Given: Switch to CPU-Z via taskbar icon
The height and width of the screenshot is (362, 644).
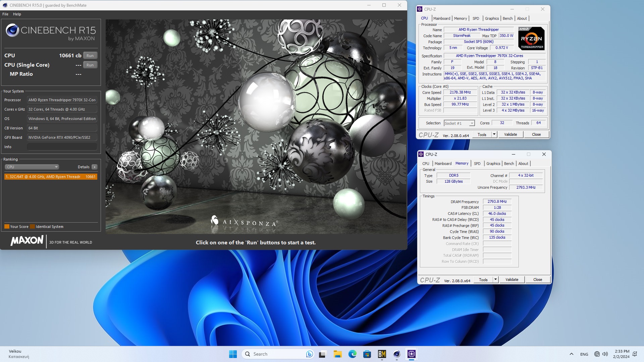Looking at the screenshot, I should tap(411, 354).
